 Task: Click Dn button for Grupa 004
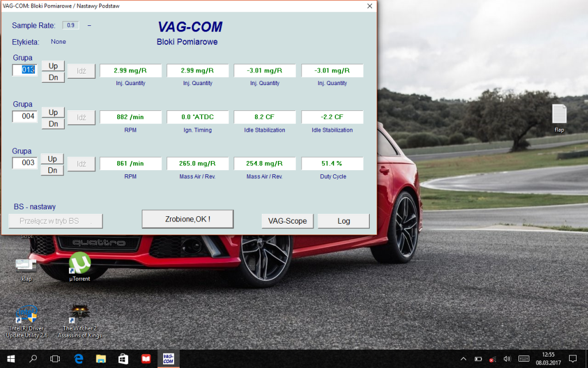(53, 124)
